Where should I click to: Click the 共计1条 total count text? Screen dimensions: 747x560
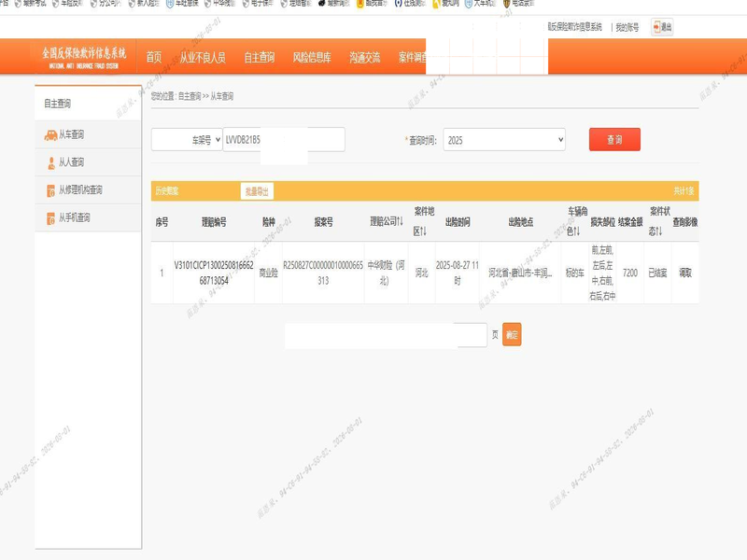tap(684, 191)
